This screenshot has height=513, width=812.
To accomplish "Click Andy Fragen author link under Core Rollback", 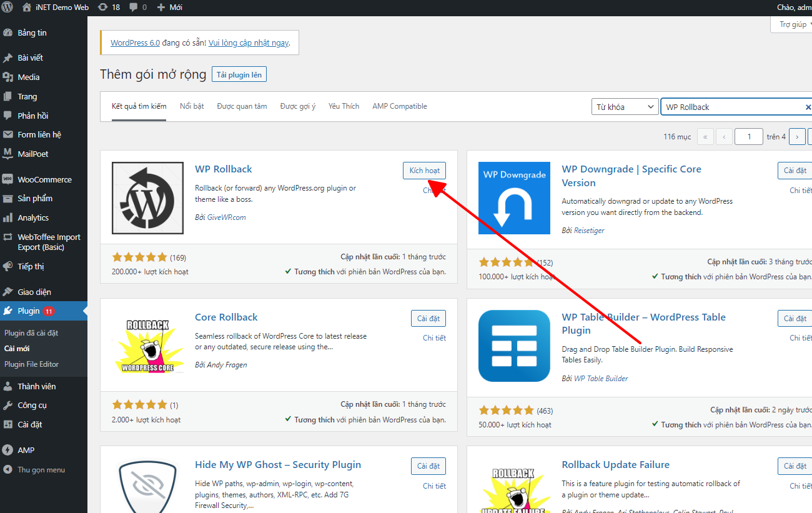I will pos(227,365).
